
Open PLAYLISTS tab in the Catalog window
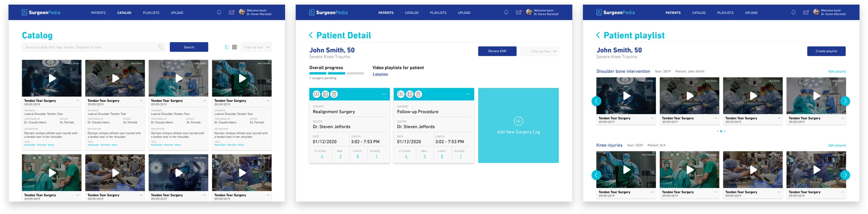pyautogui.click(x=151, y=13)
